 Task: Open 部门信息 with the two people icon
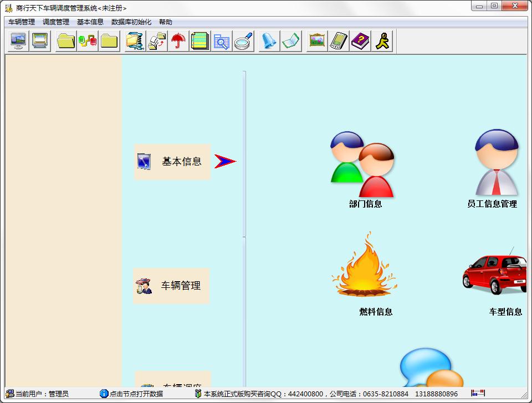362,164
